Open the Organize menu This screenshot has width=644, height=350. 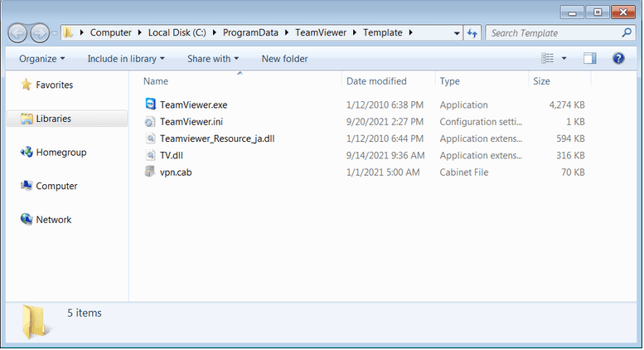tap(42, 59)
